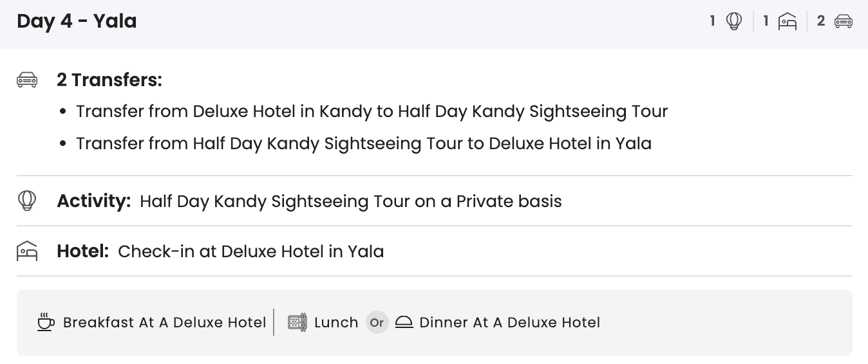Click the car icon in header
Viewport: 868px width, 364px height.
(844, 21)
